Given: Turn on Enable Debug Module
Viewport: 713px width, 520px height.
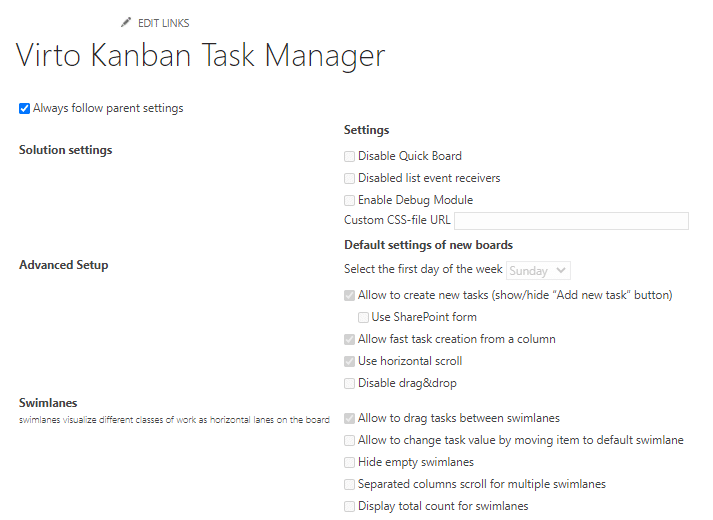Looking at the screenshot, I should pyautogui.click(x=349, y=200).
